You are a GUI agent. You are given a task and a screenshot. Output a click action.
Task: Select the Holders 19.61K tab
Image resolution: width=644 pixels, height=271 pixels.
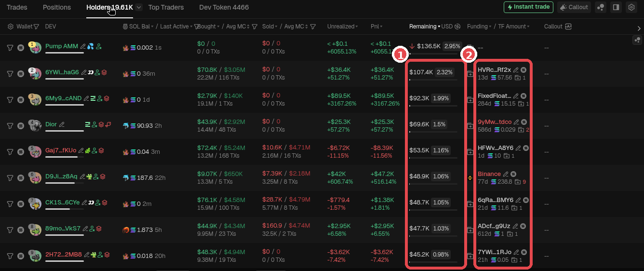point(109,7)
